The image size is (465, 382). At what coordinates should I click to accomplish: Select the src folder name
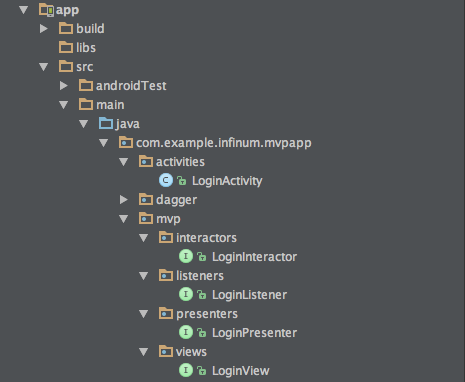[x=85, y=67]
